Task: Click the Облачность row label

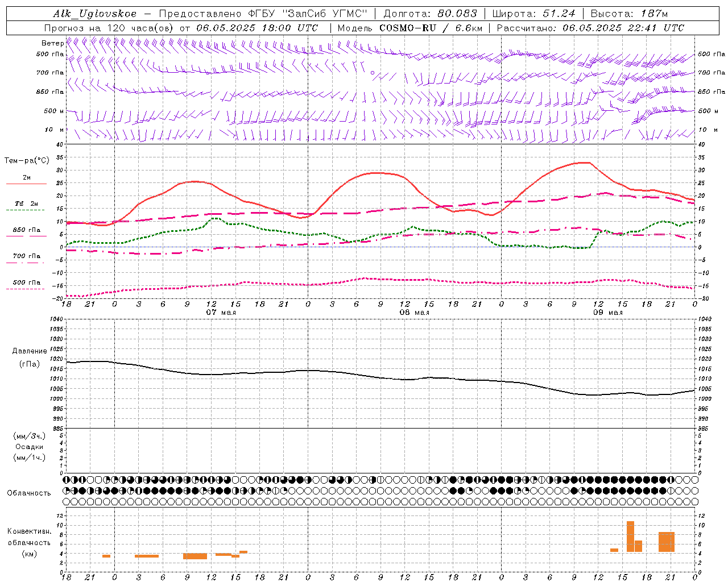Action: point(29,493)
